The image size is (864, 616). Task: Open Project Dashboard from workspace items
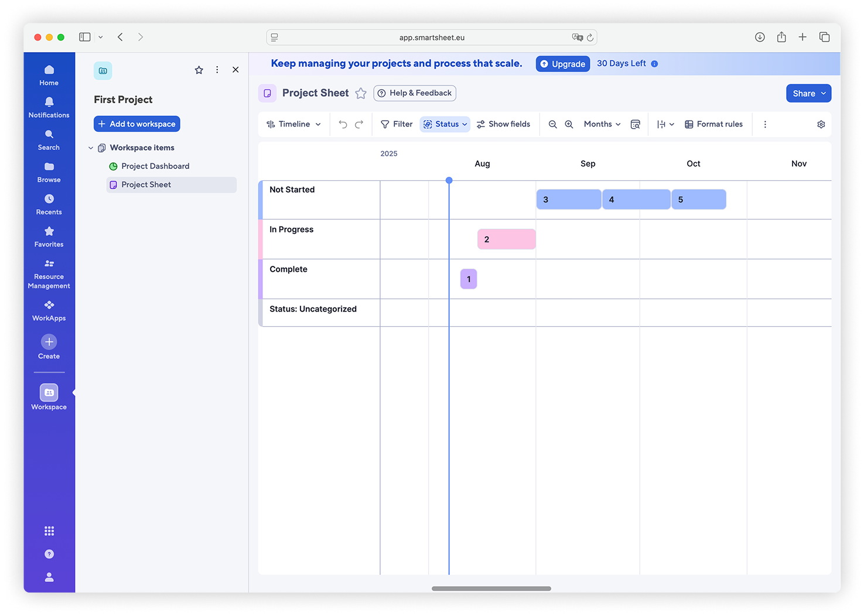(155, 166)
